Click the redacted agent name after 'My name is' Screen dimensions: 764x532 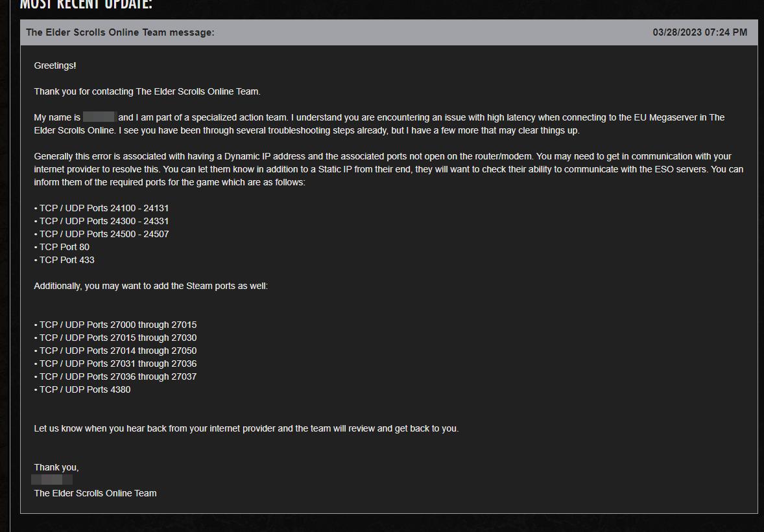(99, 117)
